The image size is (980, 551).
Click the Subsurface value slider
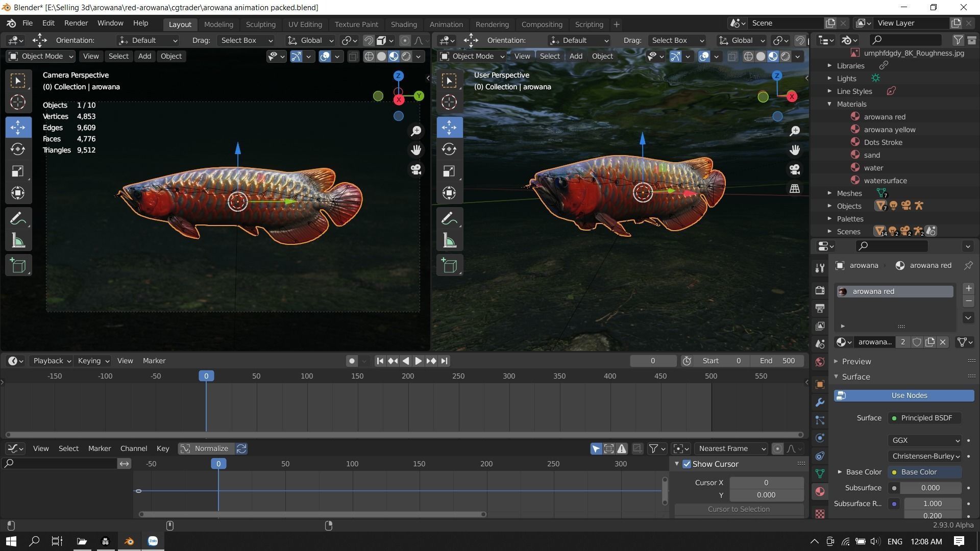tap(930, 488)
